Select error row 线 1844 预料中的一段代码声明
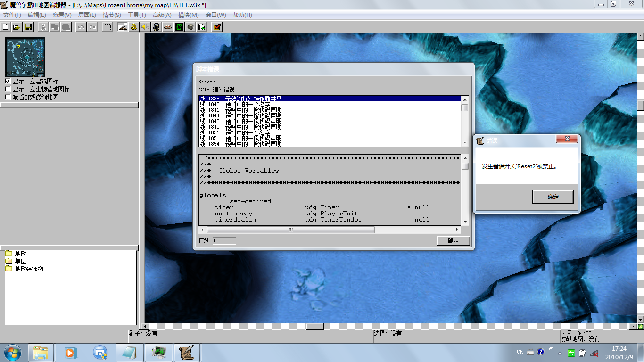 coord(330,115)
